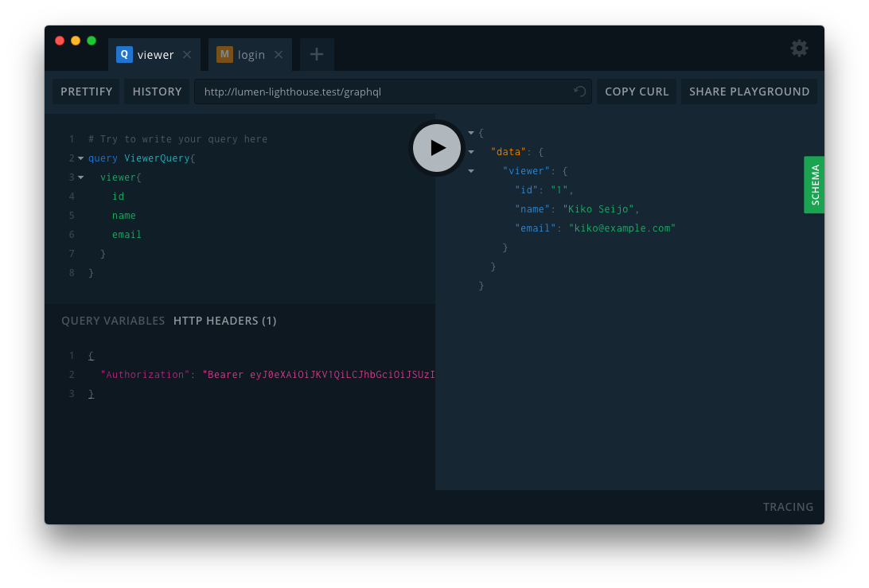Select the HTTP Headers (1) tab
Screen dimensions: 869x588
(x=225, y=321)
